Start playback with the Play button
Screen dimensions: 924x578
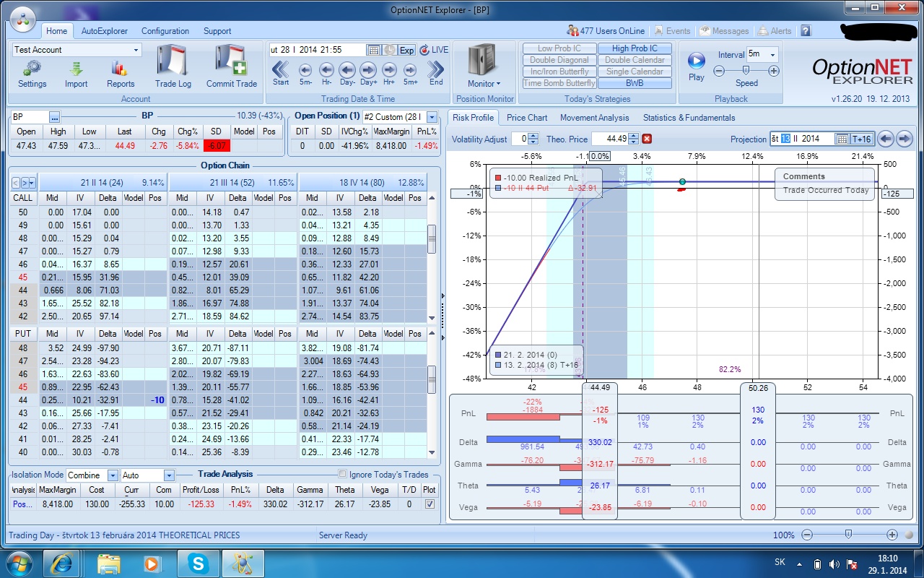696,61
